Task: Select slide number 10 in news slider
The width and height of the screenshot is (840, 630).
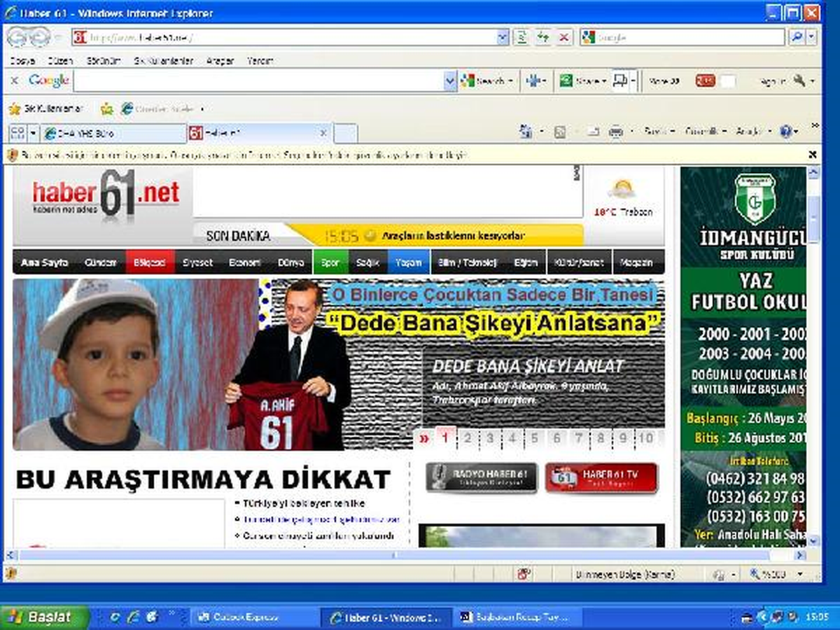Action: point(647,438)
